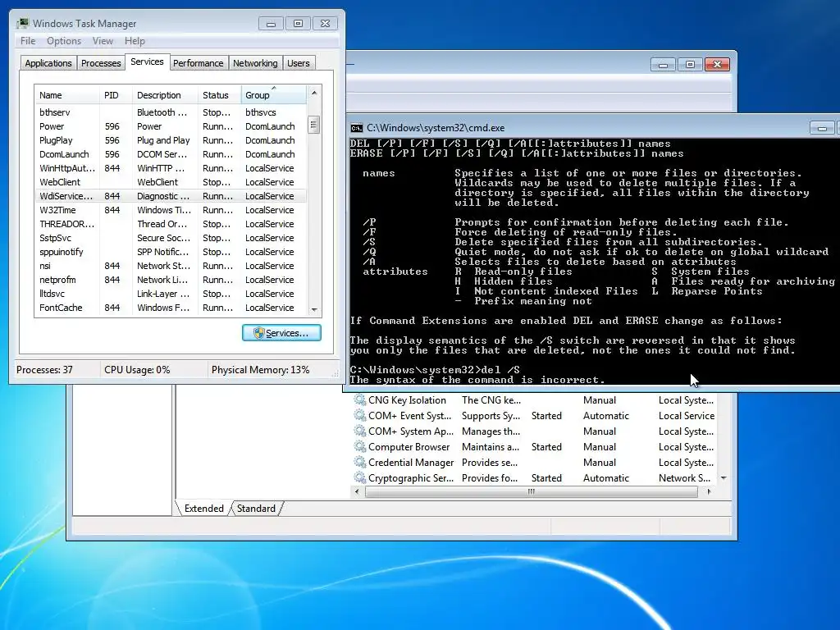The width and height of the screenshot is (840, 630).
Task: Select COM+ System Ap... in Services window
Action: 534,431
